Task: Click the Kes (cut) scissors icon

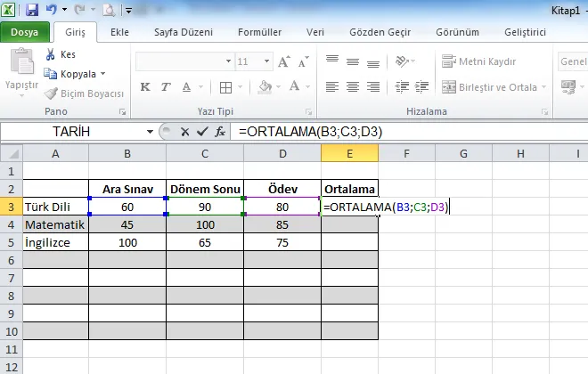Action: [51, 55]
